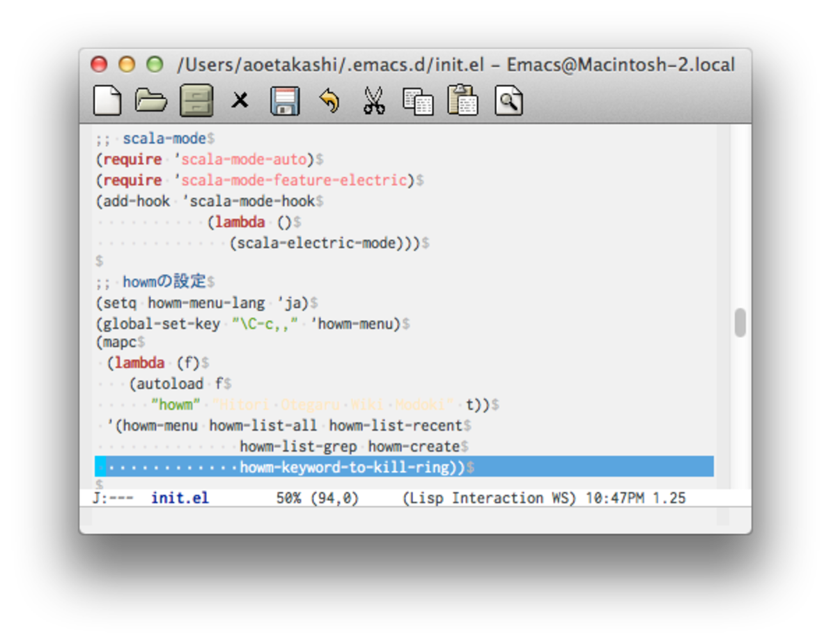Click the comment line ";; scala-mode"
Screen dimensions: 831x644
point(155,138)
